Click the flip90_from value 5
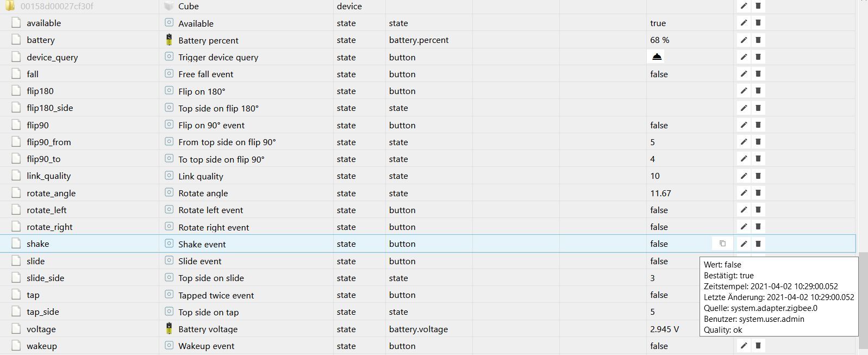Image resolution: width=868 pixels, height=355 pixels. (x=652, y=142)
